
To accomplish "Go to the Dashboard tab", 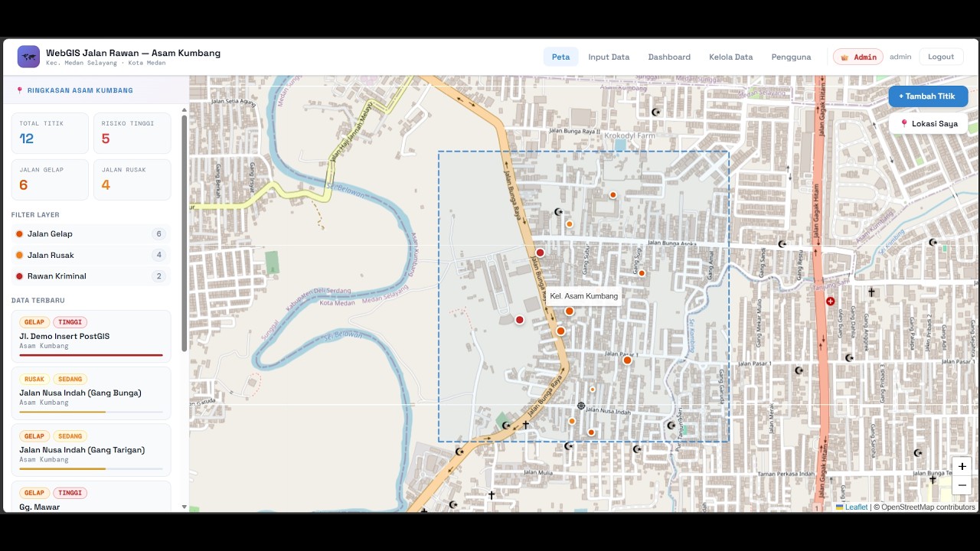I will 669,57.
